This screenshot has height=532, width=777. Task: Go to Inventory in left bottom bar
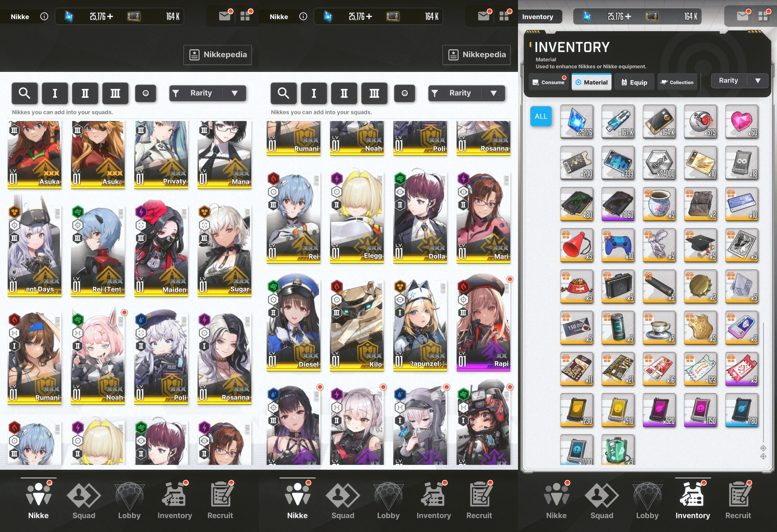(x=175, y=501)
